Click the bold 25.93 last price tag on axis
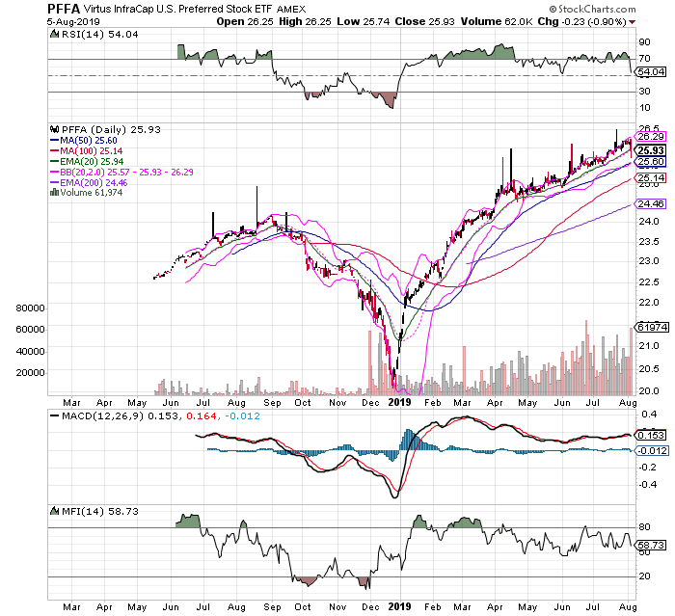Screen dimensions: 675x616 pyautogui.click(x=651, y=150)
